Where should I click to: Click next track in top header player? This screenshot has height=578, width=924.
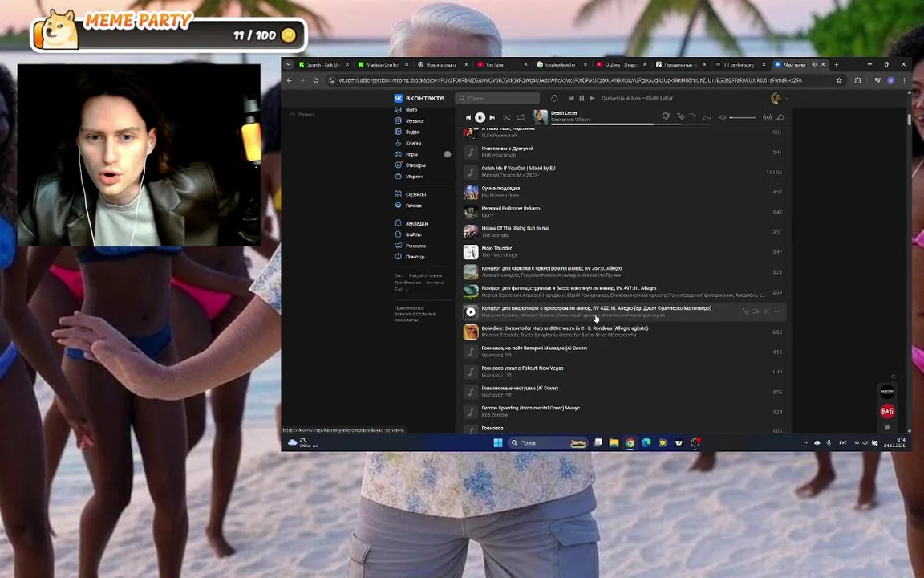point(592,99)
